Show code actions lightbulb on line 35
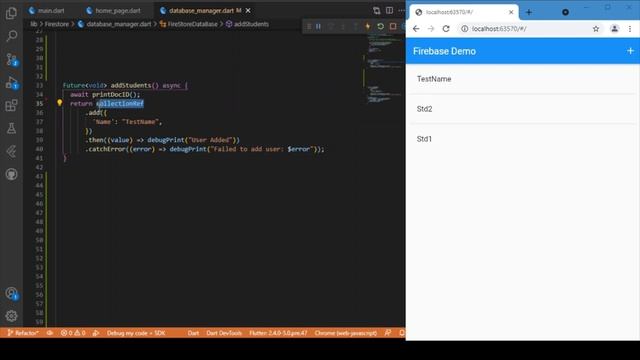Image resolution: width=640 pixels, height=360 pixels. coord(60,103)
